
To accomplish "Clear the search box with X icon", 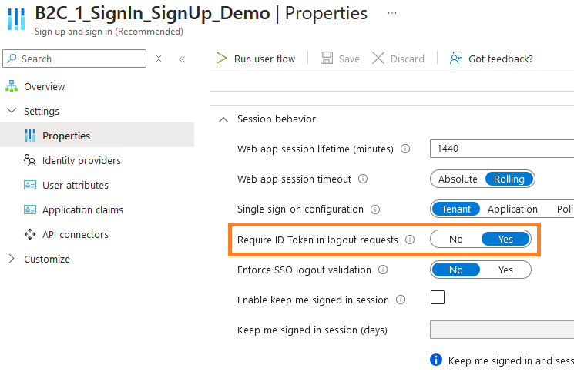I will click(159, 59).
